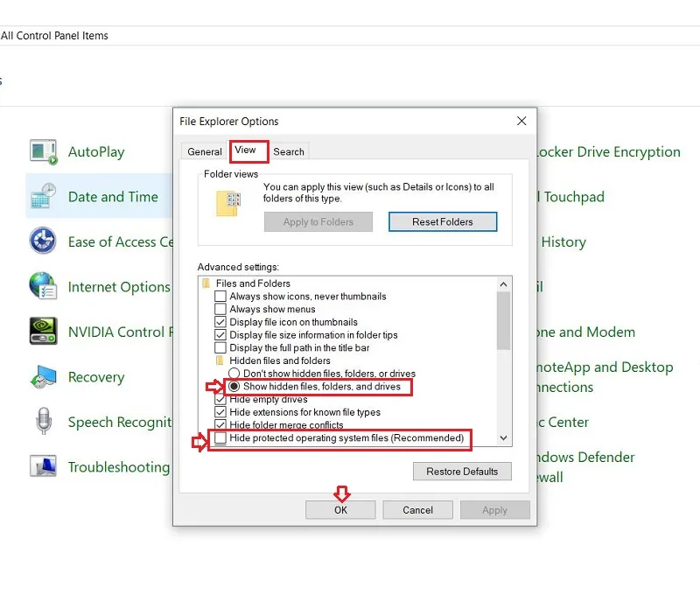The image size is (700, 595).
Task: Open the Ease of Access Center icon
Action: [43, 241]
